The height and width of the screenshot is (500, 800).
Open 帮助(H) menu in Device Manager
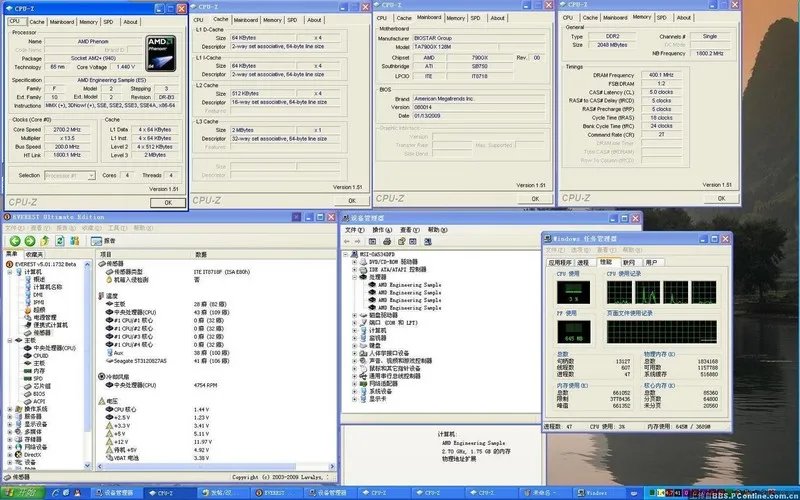click(x=437, y=230)
